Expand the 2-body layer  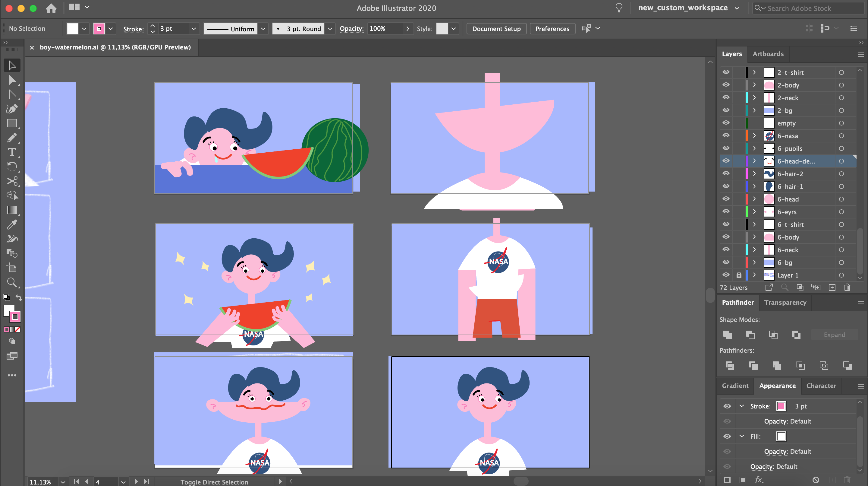click(x=755, y=85)
